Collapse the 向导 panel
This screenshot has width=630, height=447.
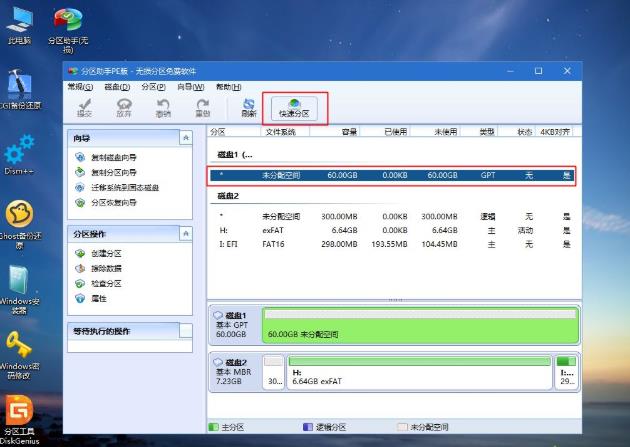186,138
